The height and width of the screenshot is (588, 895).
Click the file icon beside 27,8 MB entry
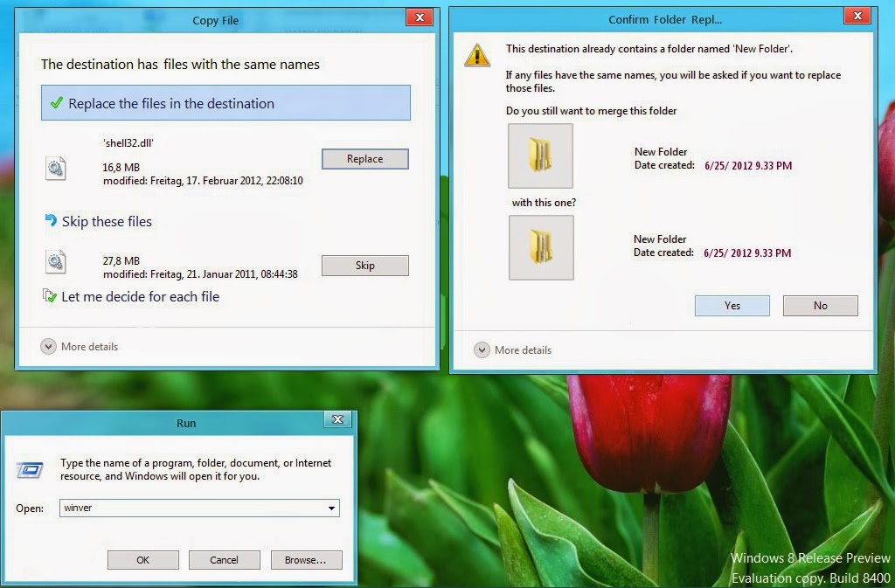56,261
